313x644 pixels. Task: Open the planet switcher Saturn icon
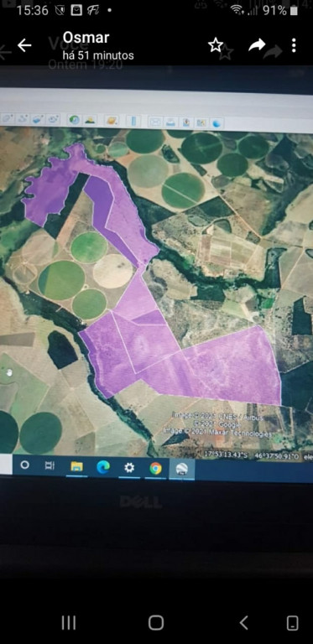(112, 121)
